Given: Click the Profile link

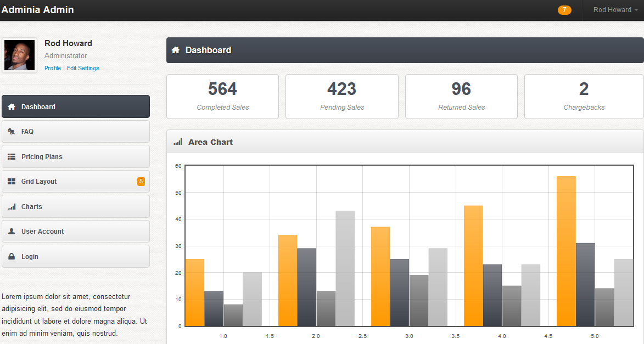Looking at the screenshot, I should pyautogui.click(x=53, y=68).
